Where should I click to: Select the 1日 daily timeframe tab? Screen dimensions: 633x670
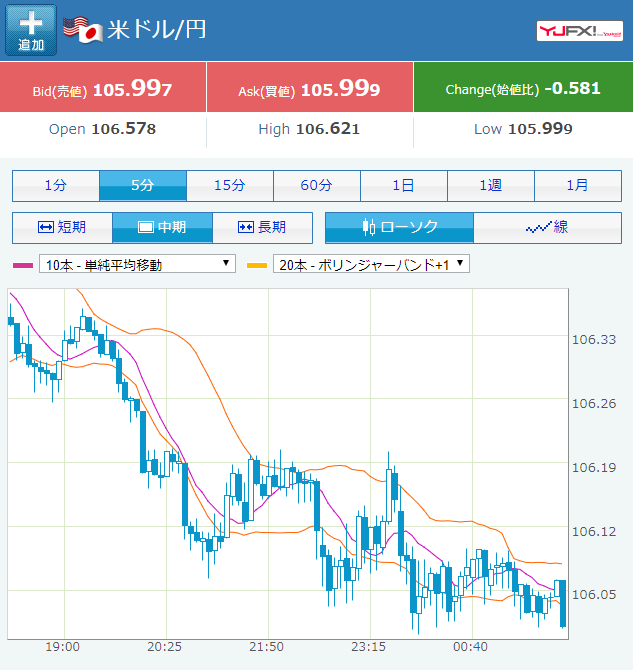[x=404, y=185]
